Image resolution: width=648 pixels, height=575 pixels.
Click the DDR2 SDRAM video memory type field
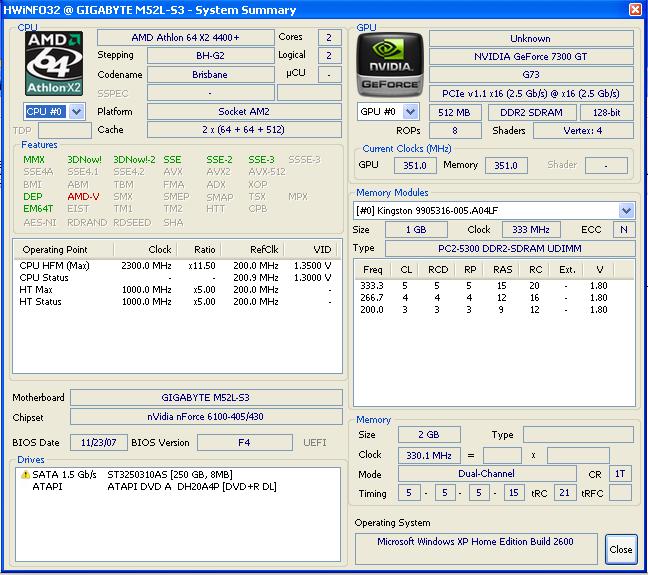[x=531, y=112]
